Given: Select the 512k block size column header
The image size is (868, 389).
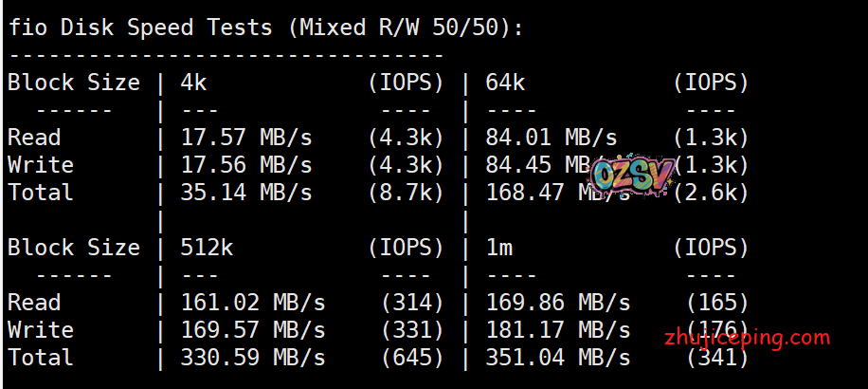Looking at the screenshot, I should 207,248.
